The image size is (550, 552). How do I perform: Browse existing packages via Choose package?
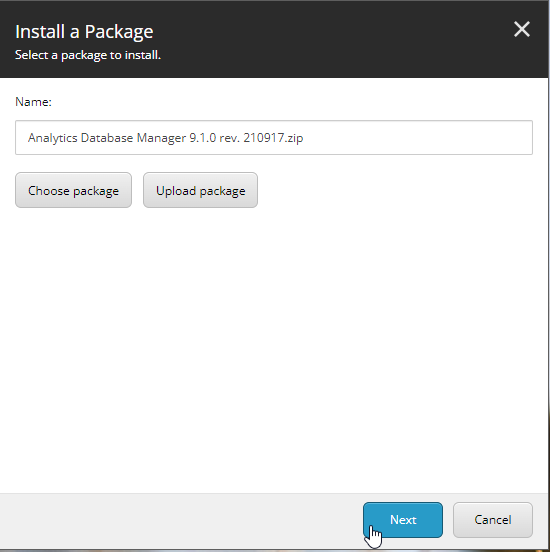coord(73,190)
